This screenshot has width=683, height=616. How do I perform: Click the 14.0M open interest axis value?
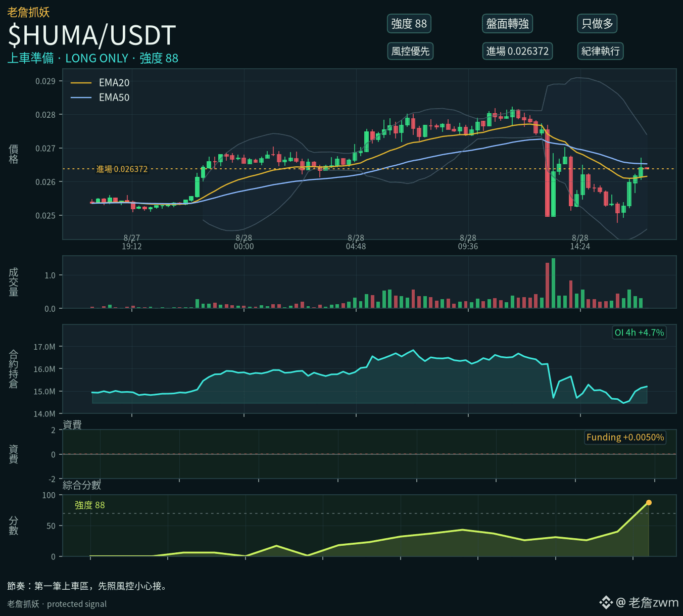(44, 414)
